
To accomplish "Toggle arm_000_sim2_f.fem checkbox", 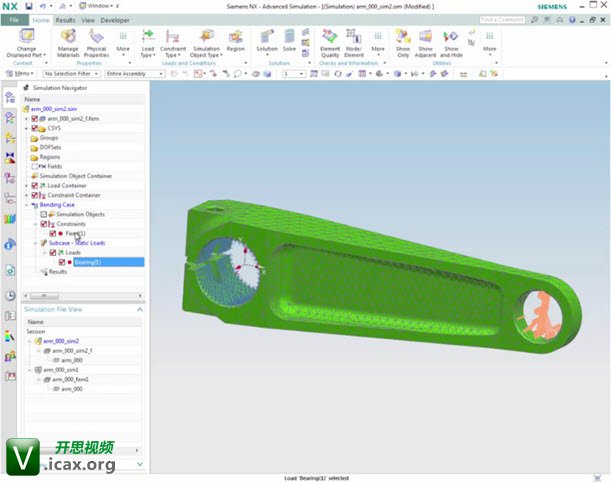I will (x=35, y=118).
